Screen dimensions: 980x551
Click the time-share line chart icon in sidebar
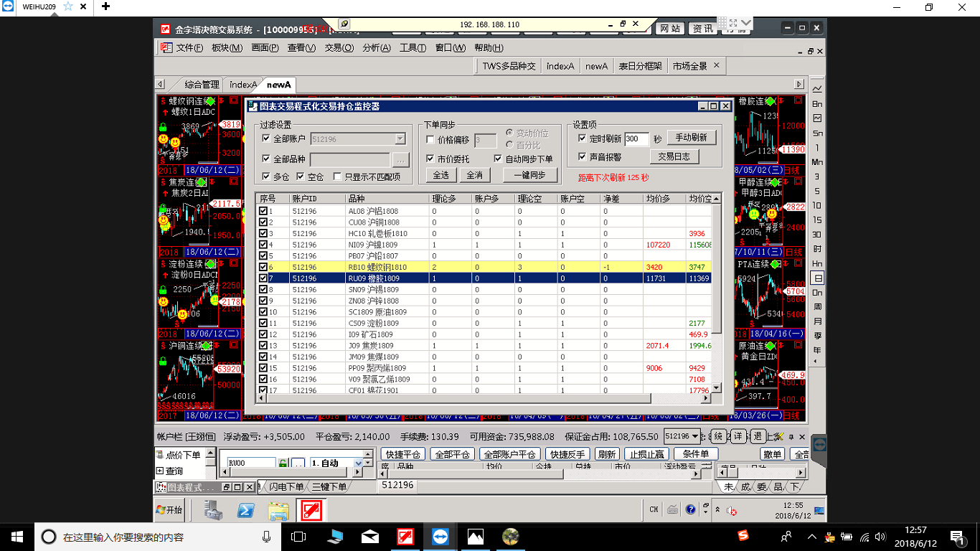[817, 89]
